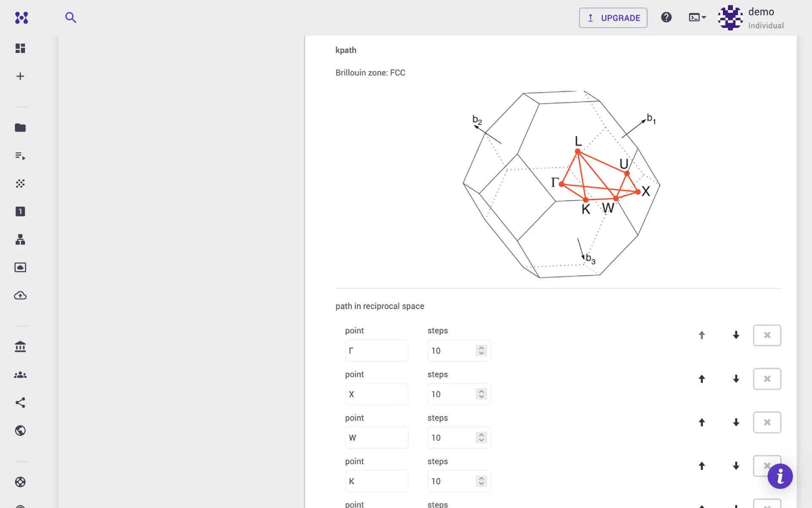Click the share sidebar icon
This screenshot has width=812, height=508.
click(20, 403)
